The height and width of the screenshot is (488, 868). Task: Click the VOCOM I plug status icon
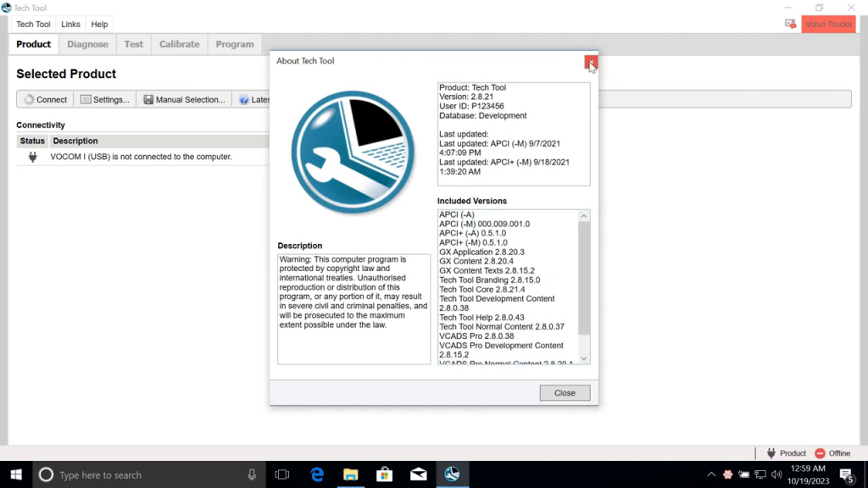(x=31, y=156)
